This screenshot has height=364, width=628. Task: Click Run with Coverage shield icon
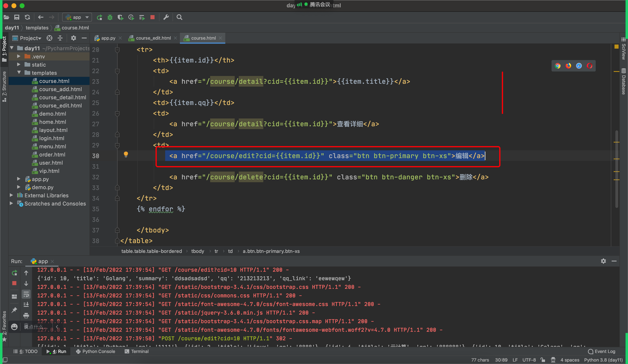[x=120, y=17]
